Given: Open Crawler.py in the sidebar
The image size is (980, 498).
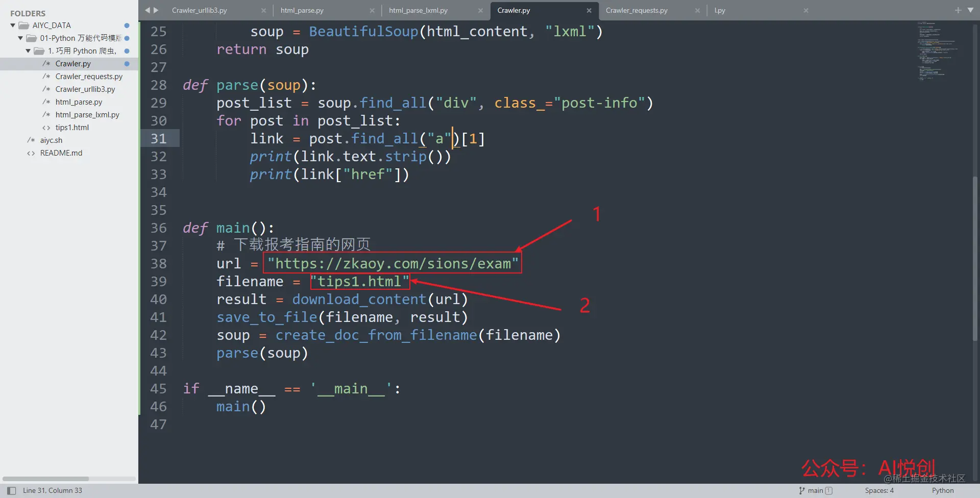Looking at the screenshot, I should (x=73, y=64).
